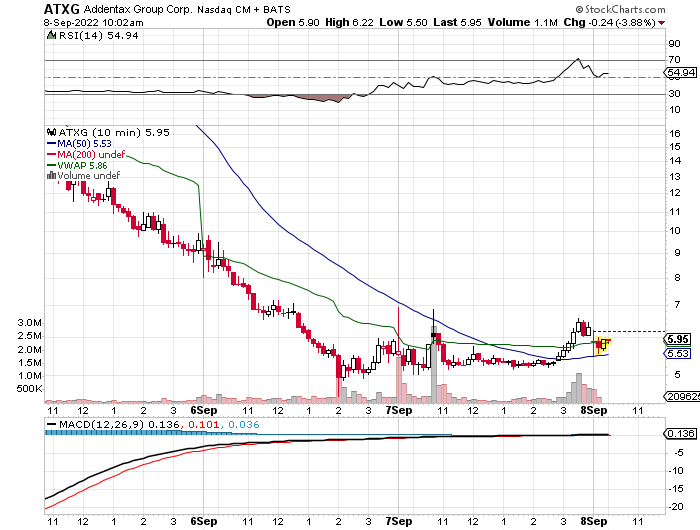
Task: Click the Nasdaq CM + BATS exchange label
Action: pyautogui.click(x=244, y=9)
